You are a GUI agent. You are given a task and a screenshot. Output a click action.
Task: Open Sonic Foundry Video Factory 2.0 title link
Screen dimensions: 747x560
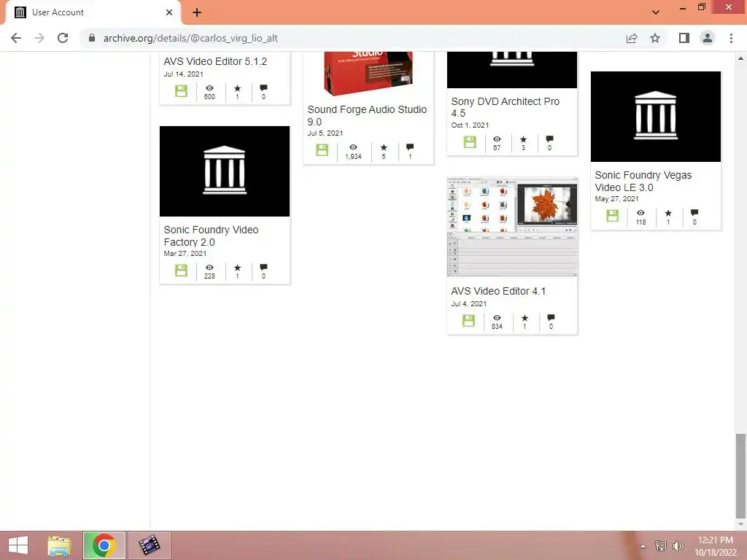pos(211,236)
